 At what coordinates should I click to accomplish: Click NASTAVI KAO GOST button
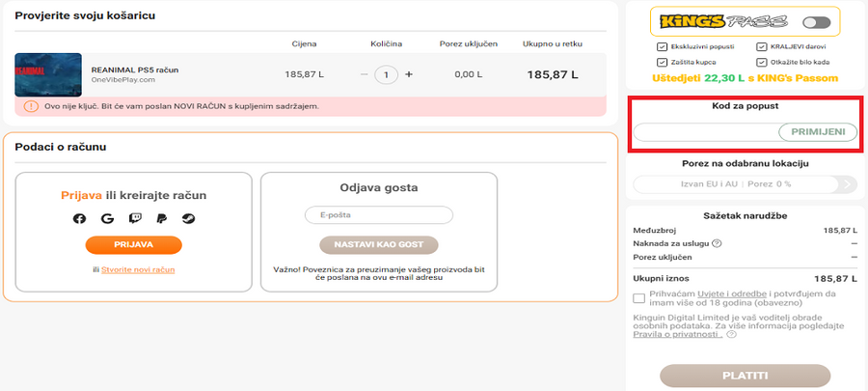click(379, 245)
